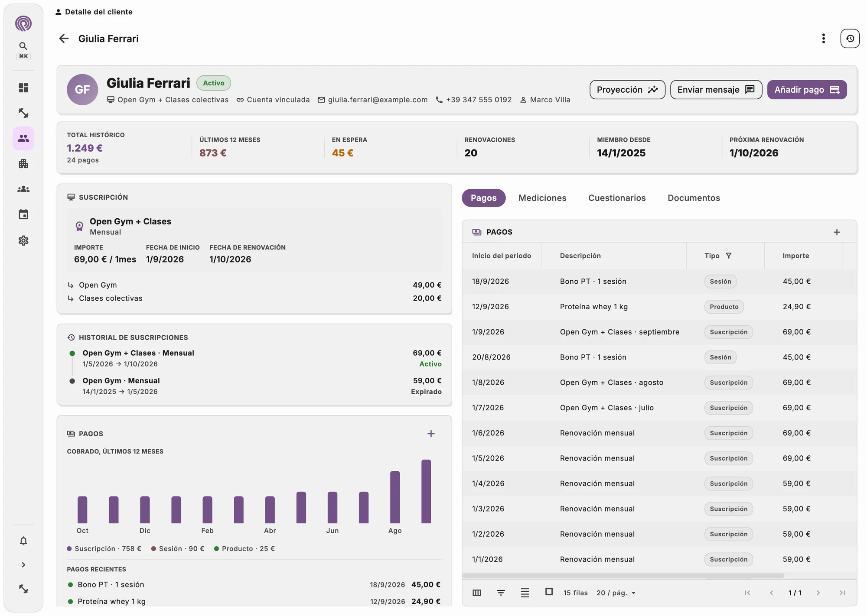Toggle the fullscreen square in the table footer

click(x=549, y=592)
